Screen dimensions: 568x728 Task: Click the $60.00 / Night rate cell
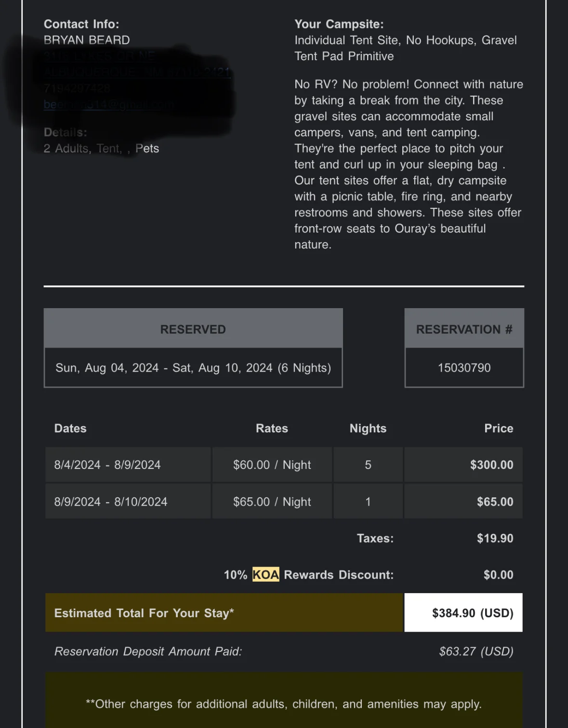point(272,465)
